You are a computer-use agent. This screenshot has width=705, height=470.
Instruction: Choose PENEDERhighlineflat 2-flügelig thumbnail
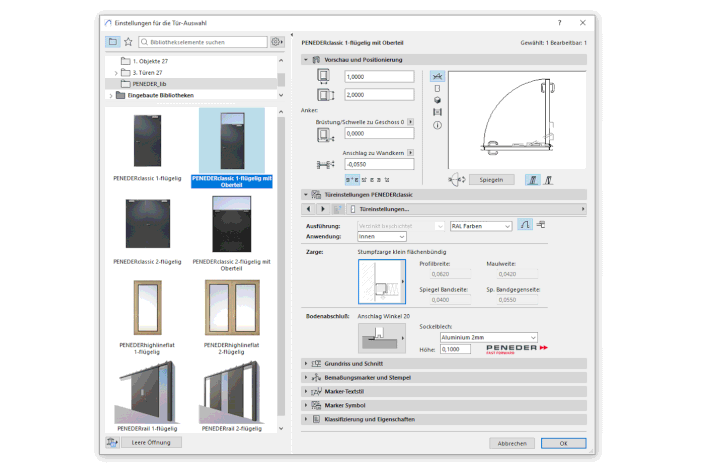(232, 308)
